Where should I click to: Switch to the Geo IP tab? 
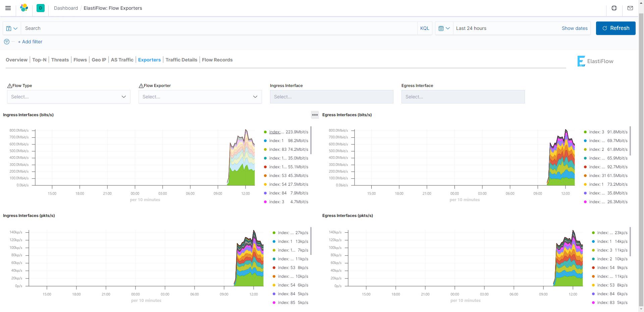(x=99, y=60)
